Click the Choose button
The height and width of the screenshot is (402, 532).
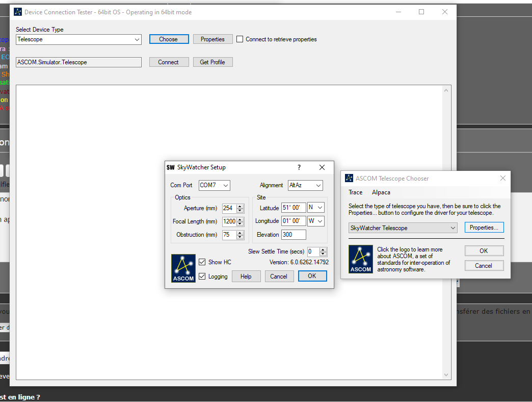click(169, 39)
